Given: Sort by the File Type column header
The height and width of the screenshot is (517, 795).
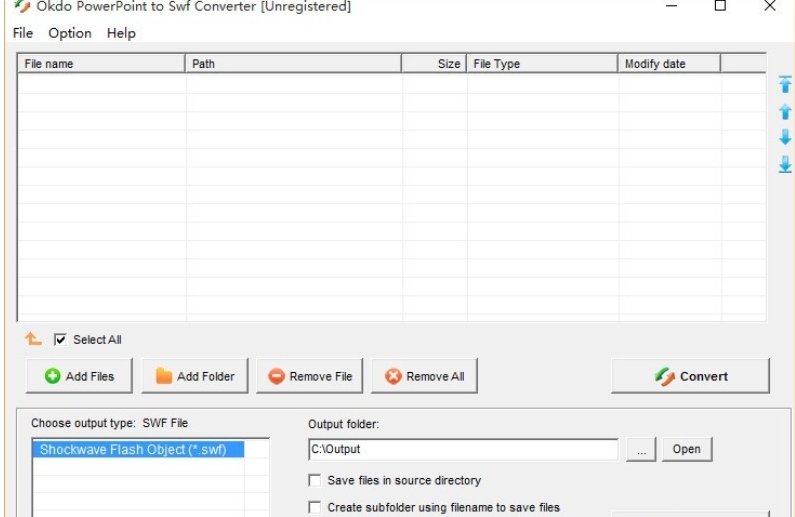Looking at the screenshot, I should (542, 64).
